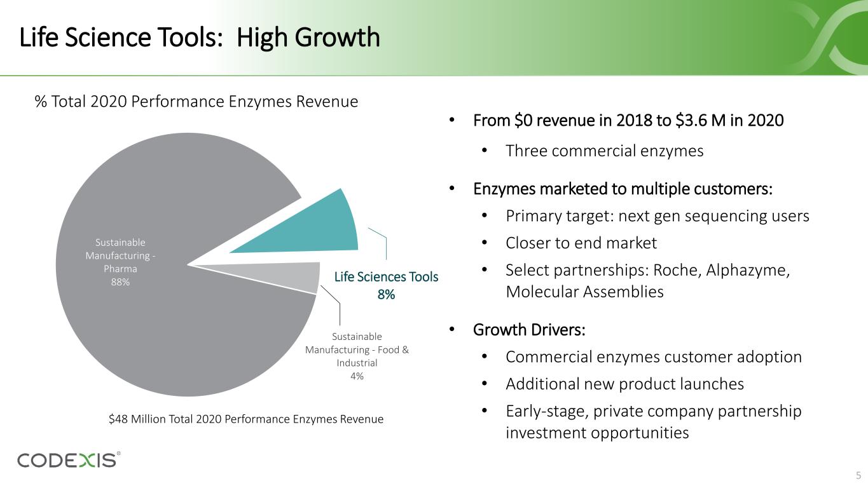
Task: Select the Sustainable Manufacturing - Pharma 88% label
Action: tap(120, 262)
